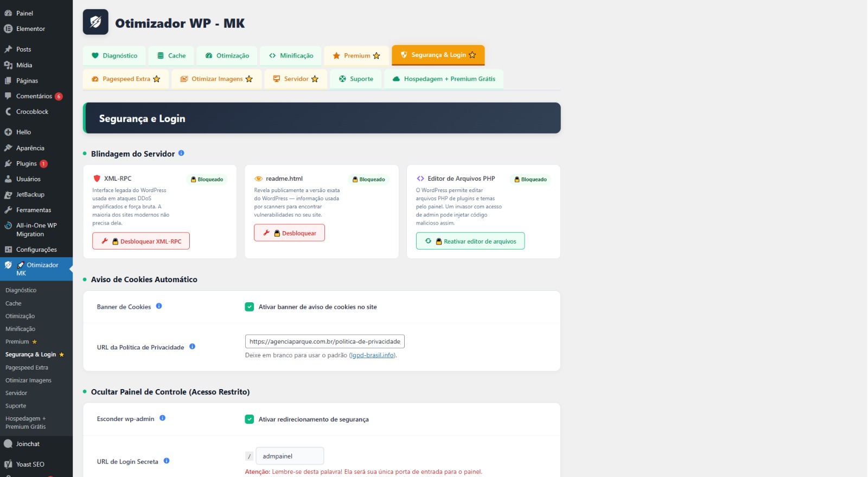Click the Posts pin icon in sidebar
868x477 pixels.
pos(8,49)
